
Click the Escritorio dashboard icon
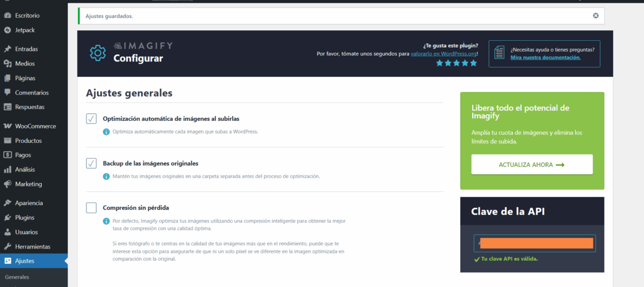click(7, 15)
